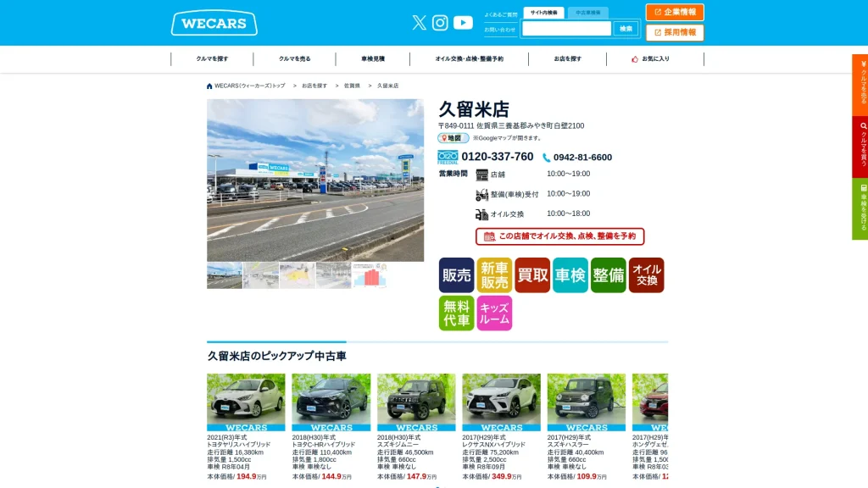Open オイル交換・点検・整備予約 menu
This screenshot has width=868, height=488.
click(x=470, y=58)
